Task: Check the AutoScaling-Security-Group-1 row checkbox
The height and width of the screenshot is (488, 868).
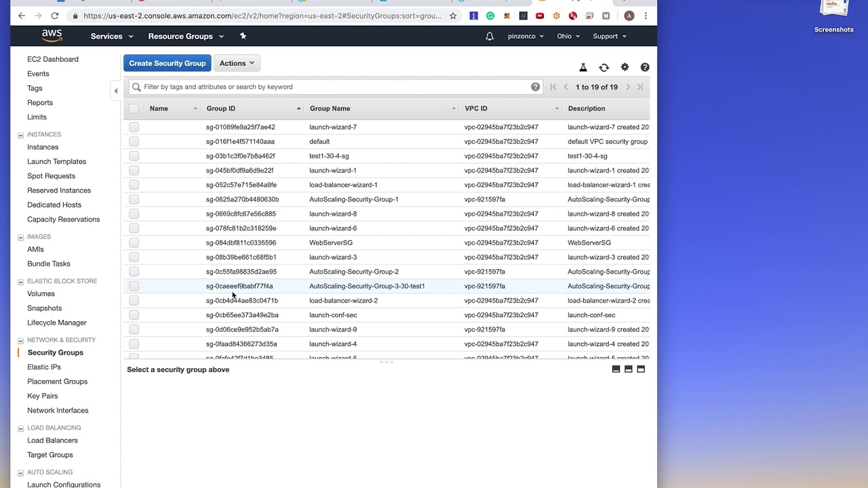Action: 134,199
